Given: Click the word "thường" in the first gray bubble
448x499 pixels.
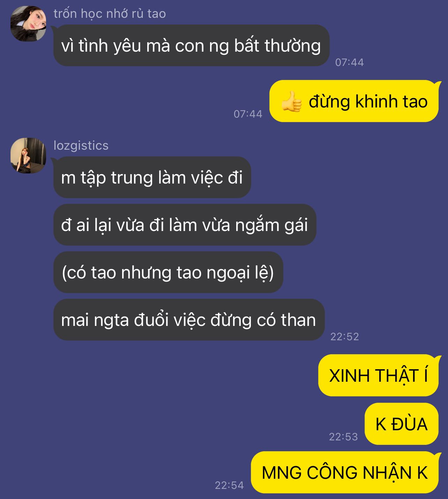Looking at the screenshot, I should pos(293,46).
